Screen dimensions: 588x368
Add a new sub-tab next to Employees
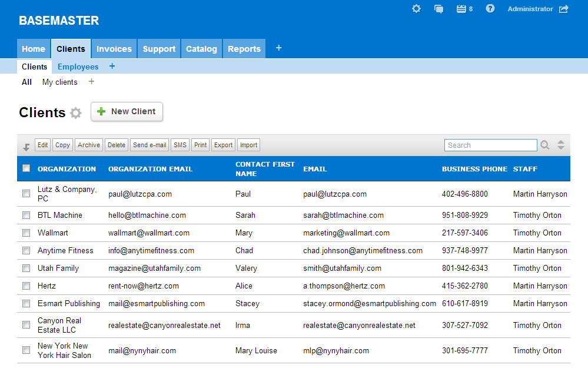point(112,66)
